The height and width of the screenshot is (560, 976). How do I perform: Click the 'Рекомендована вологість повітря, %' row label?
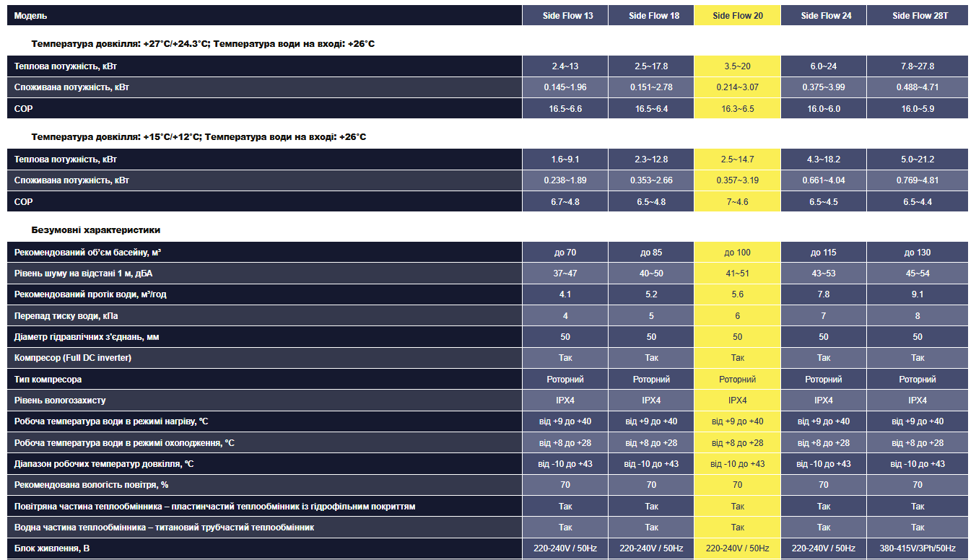91,485
